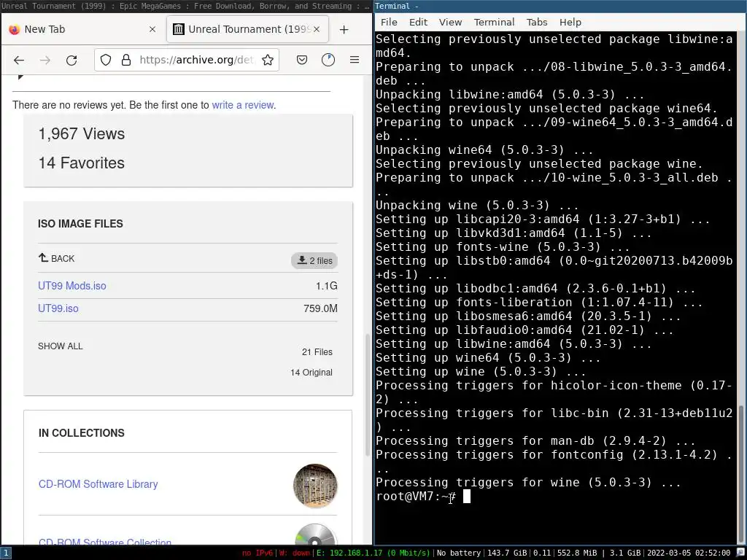The width and height of the screenshot is (747, 560).
Task: Open the Firefox hamburger menu
Action: (x=355, y=60)
